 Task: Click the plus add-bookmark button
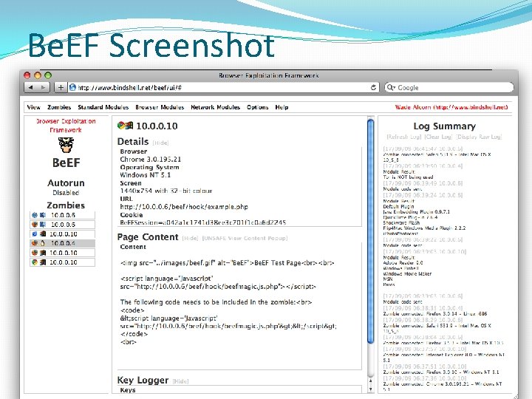click(61, 87)
